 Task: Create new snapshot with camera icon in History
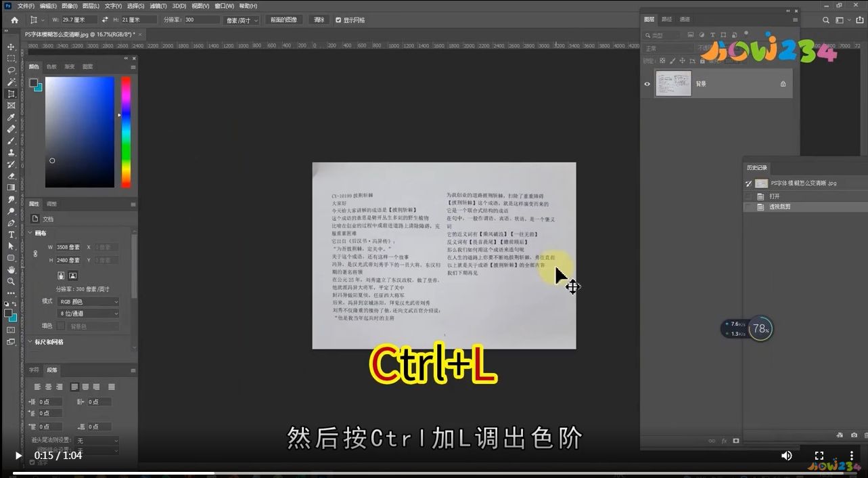pos(854,435)
